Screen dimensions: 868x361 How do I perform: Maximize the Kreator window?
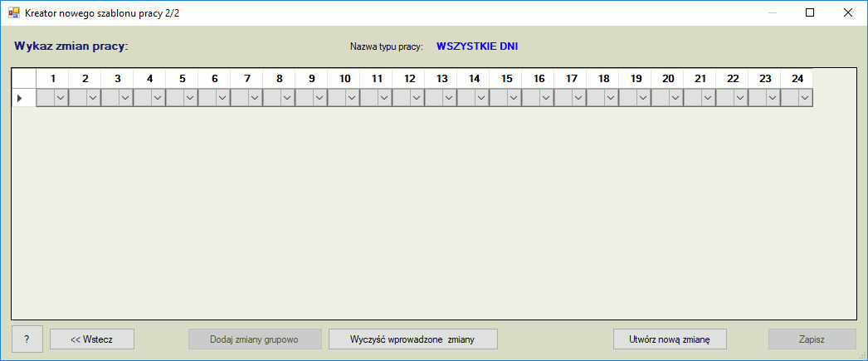[x=810, y=12]
